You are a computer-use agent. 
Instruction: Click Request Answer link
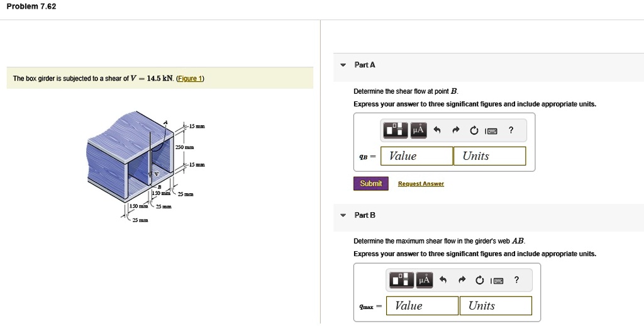tap(421, 184)
